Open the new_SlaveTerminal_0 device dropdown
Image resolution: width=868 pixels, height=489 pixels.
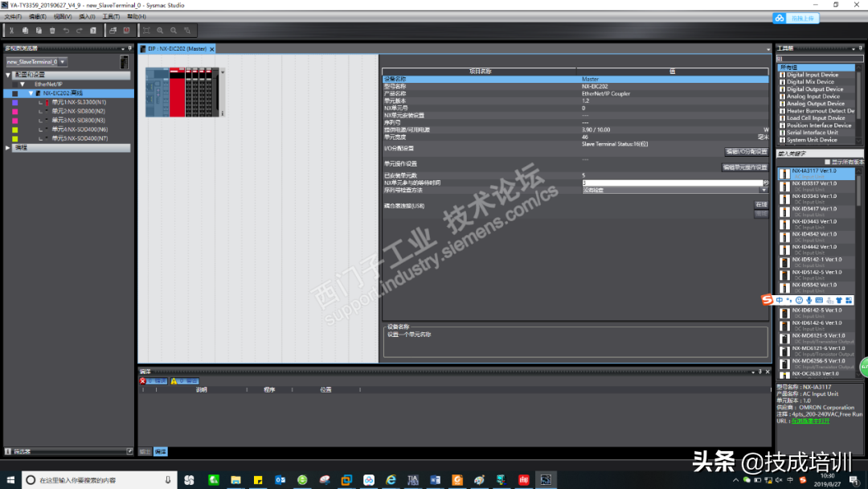(x=63, y=62)
